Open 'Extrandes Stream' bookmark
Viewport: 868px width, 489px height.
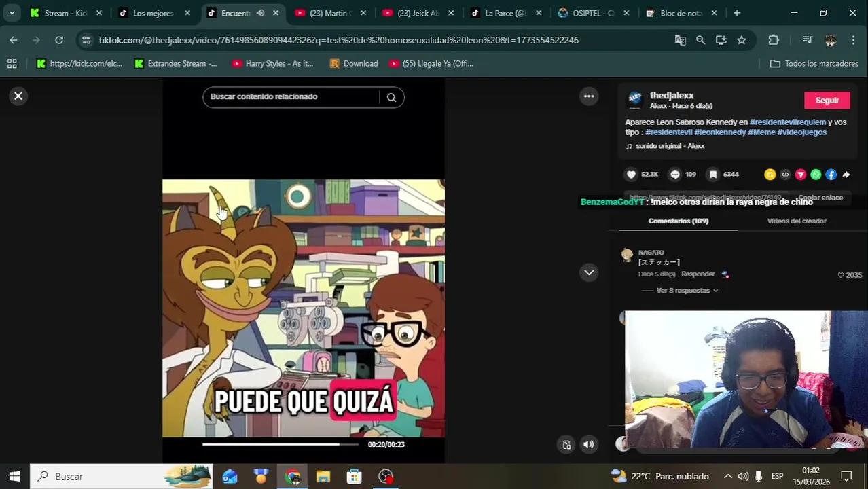[x=176, y=64]
